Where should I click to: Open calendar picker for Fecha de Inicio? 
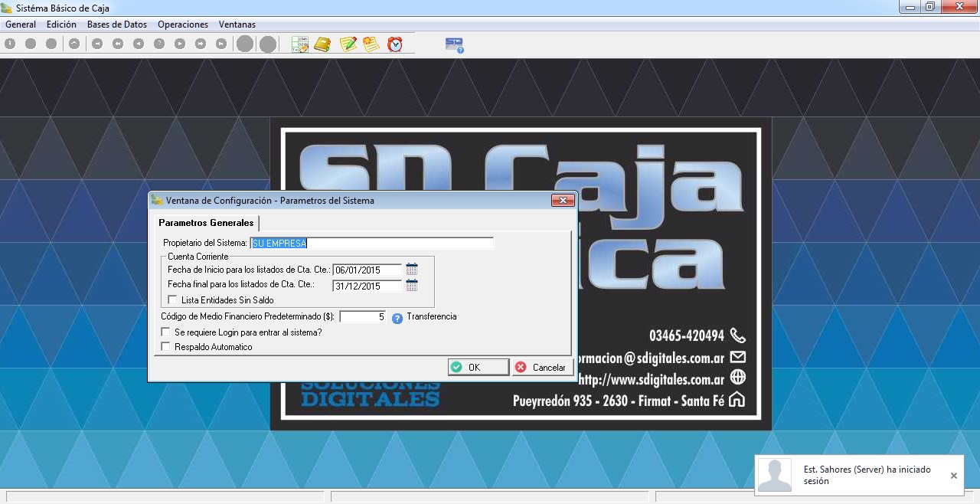pos(412,269)
